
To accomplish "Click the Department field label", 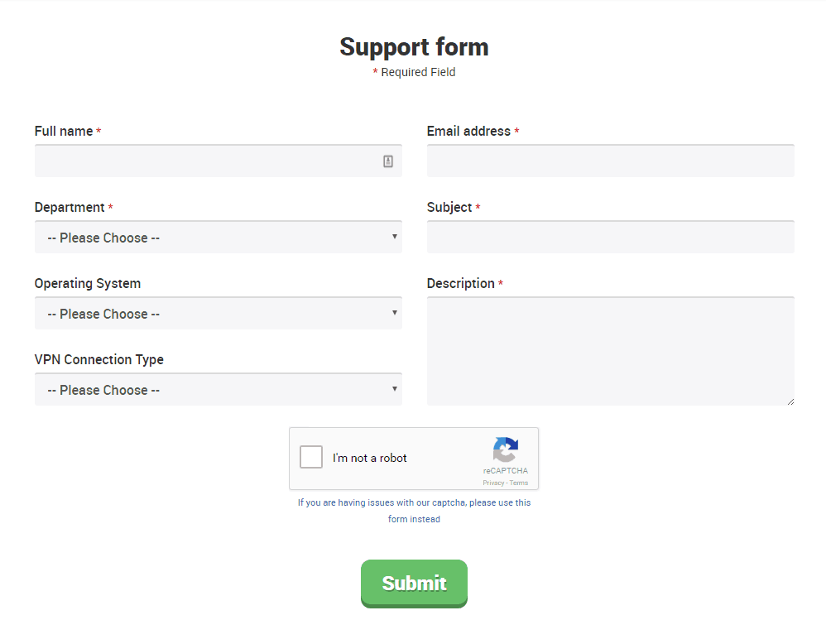I will [x=70, y=208].
